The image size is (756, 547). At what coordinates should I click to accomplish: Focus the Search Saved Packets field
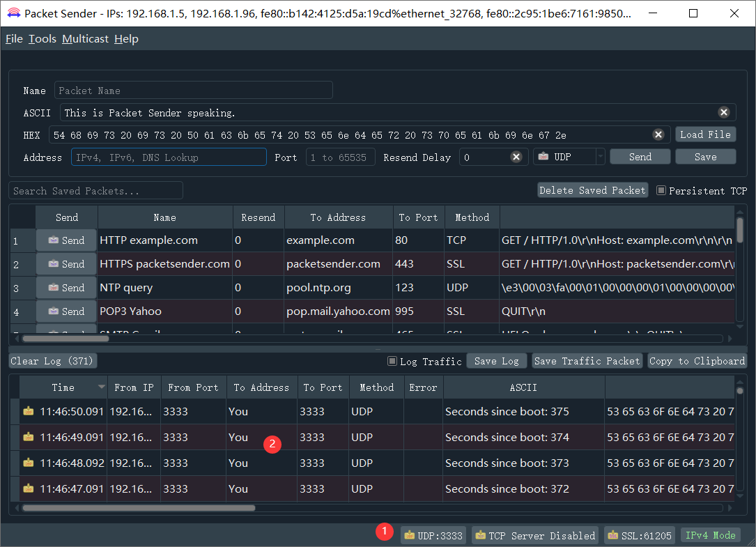95,190
